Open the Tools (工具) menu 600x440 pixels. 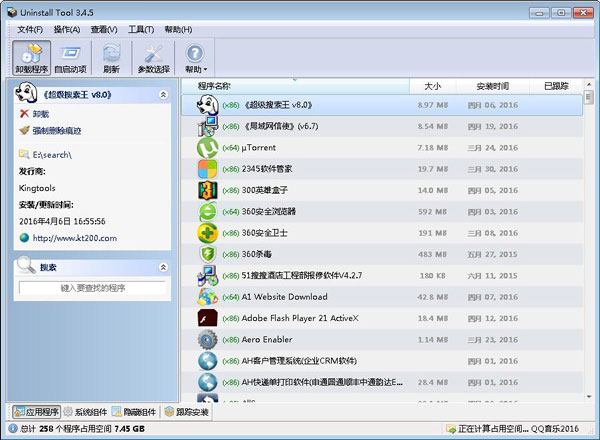point(141,29)
